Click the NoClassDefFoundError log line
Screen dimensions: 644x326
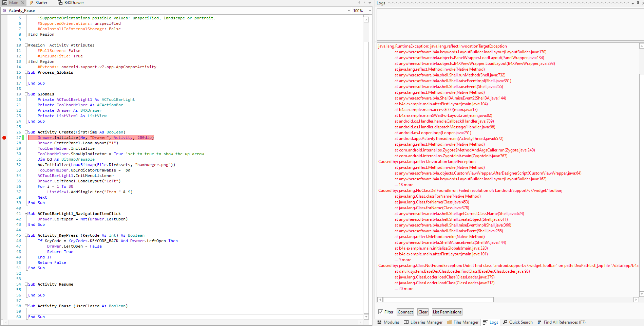(470, 191)
